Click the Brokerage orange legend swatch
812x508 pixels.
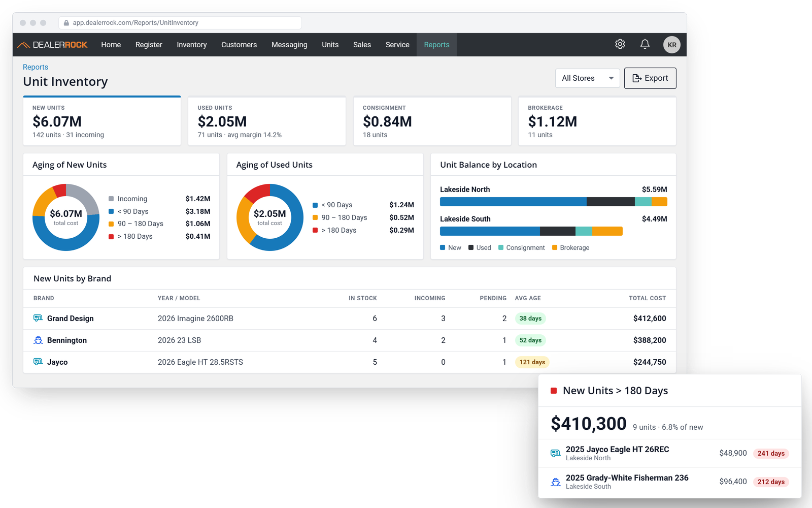(555, 247)
